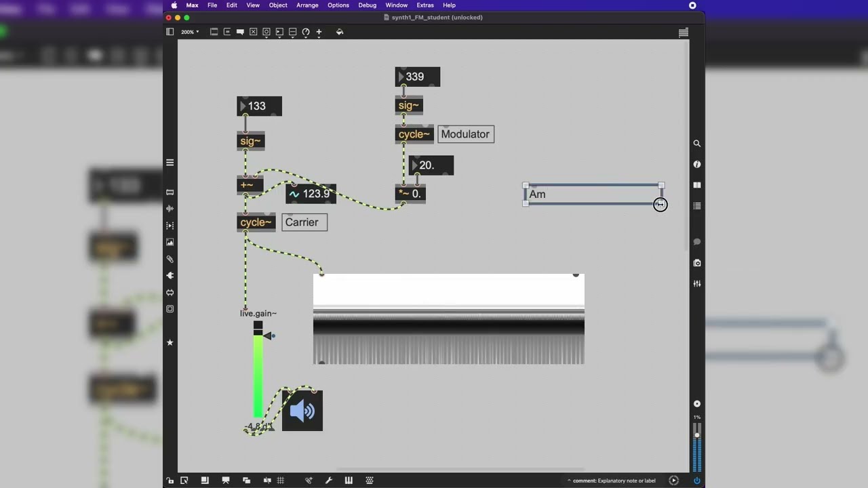Select the float number box showing 20.
This screenshot has height=488, width=868.
pos(431,165)
